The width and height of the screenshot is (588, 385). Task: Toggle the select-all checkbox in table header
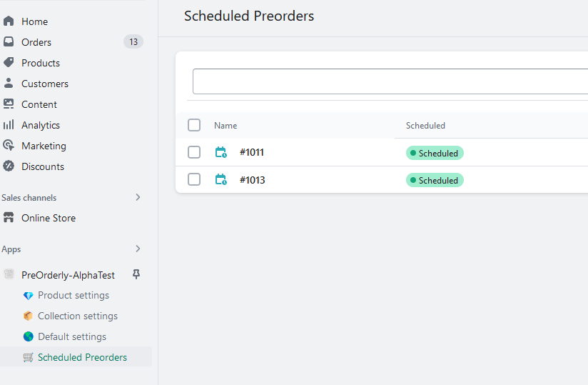tap(194, 125)
